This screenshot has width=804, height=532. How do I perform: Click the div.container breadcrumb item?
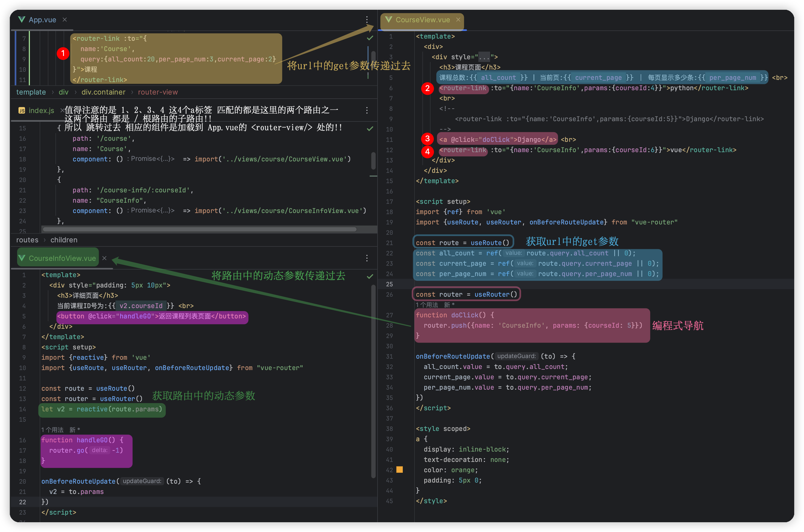pyautogui.click(x=103, y=92)
